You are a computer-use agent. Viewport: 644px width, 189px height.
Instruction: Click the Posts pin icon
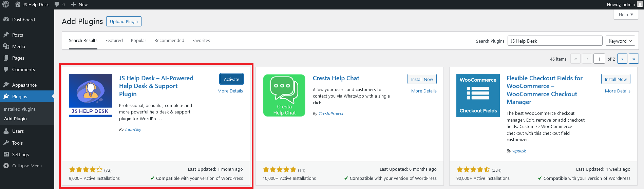click(6, 35)
